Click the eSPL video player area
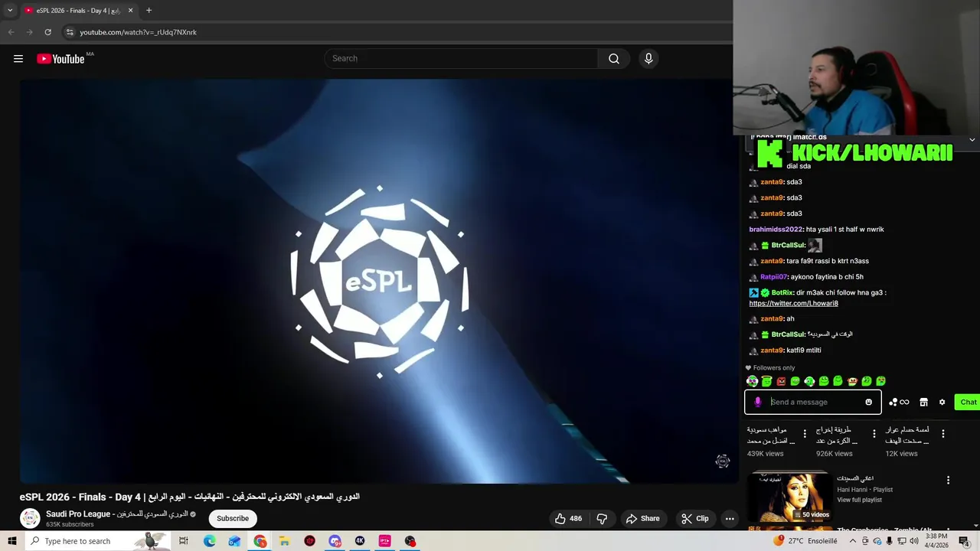The width and height of the screenshot is (980, 551). pyautogui.click(x=379, y=281)
